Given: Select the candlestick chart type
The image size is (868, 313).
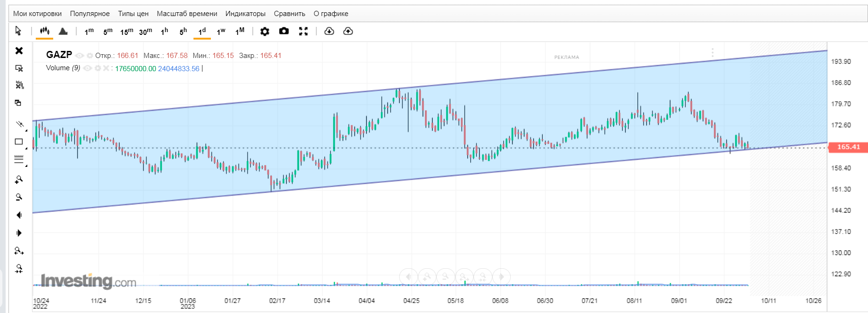Looking at the screenshot, I should point(45,31).
